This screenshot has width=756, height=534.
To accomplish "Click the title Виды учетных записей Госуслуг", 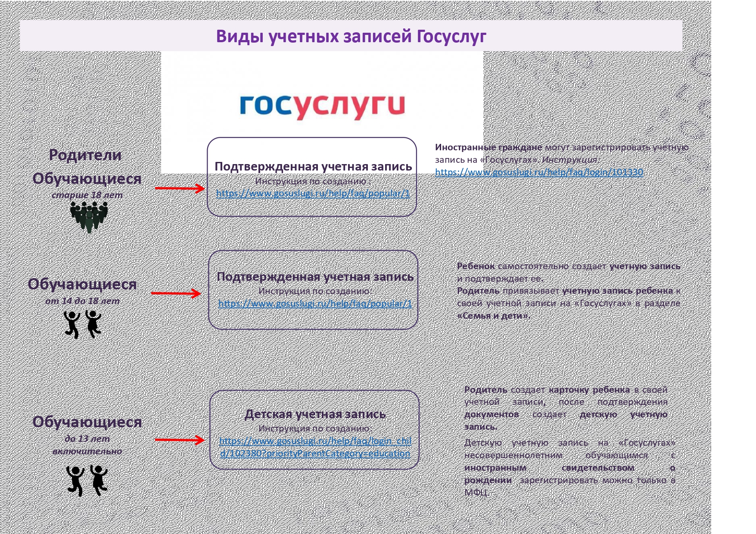I will pyautogui.click(x=351, y=36).
